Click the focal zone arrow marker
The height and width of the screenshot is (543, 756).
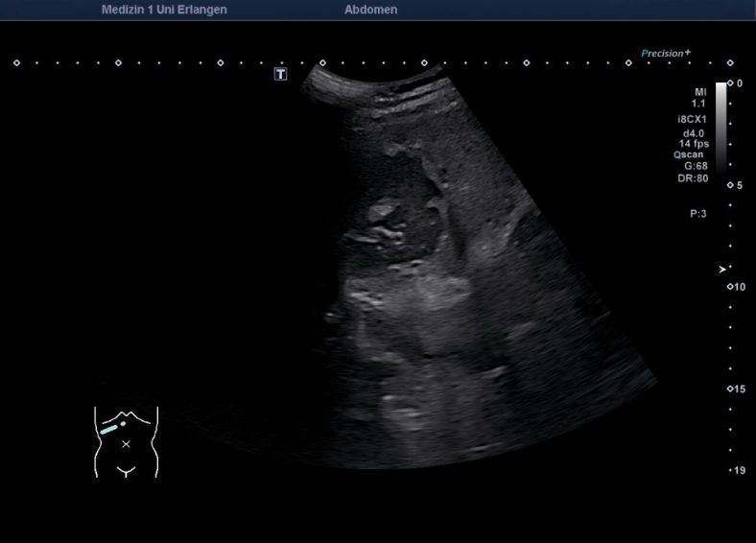(x=723, y=270)
